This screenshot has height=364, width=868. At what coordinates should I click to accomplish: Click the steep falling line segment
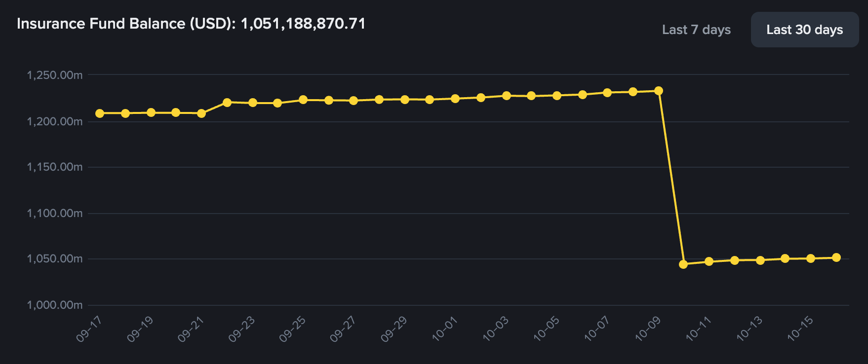[x=671, y=178]
